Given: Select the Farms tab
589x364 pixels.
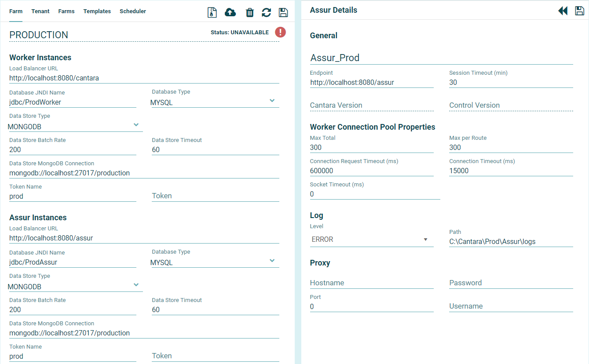Looking at the screenshot, I should (x=66, y=11).
